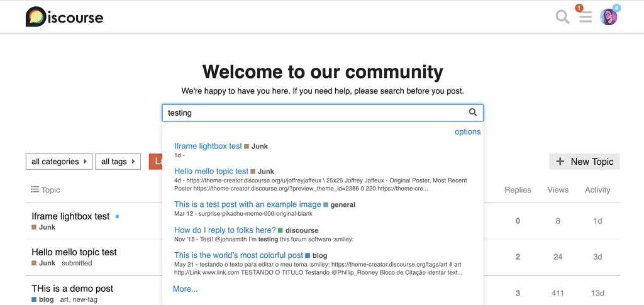644x305 pixels.
Task: Click the blue unread dot beside Iframe lightbox test
Action: 118,216
